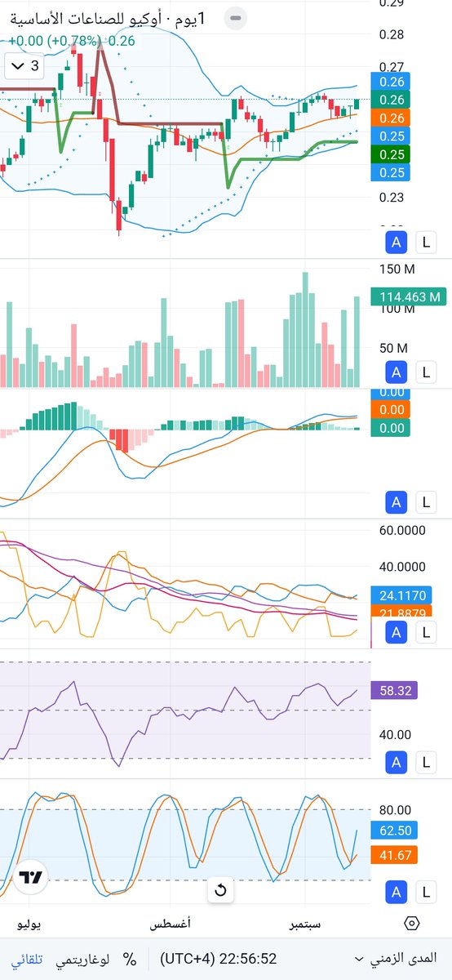Toggle log scale L in the Stochastic pane
Viewport: 452px width, 980px height.
424,892
